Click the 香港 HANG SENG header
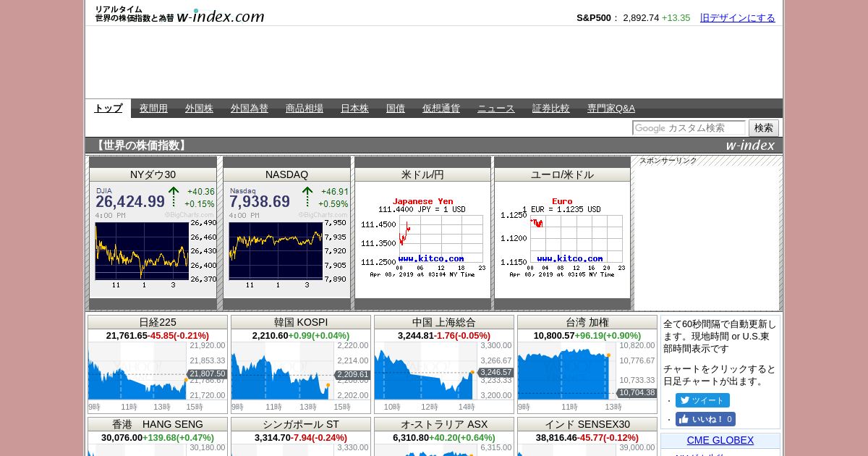868x456 pixels. pyautogui.click(x=158, y=424)
